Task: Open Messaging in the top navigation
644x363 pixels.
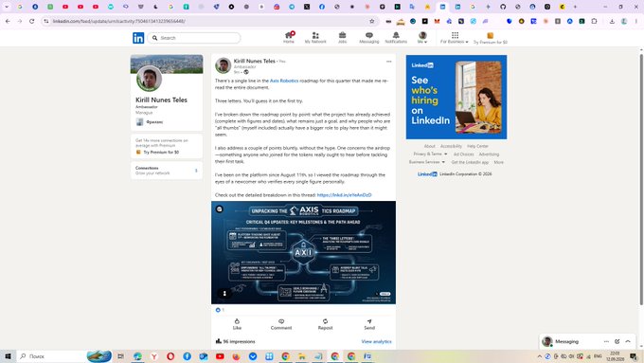Action: (x=368, y=37)
